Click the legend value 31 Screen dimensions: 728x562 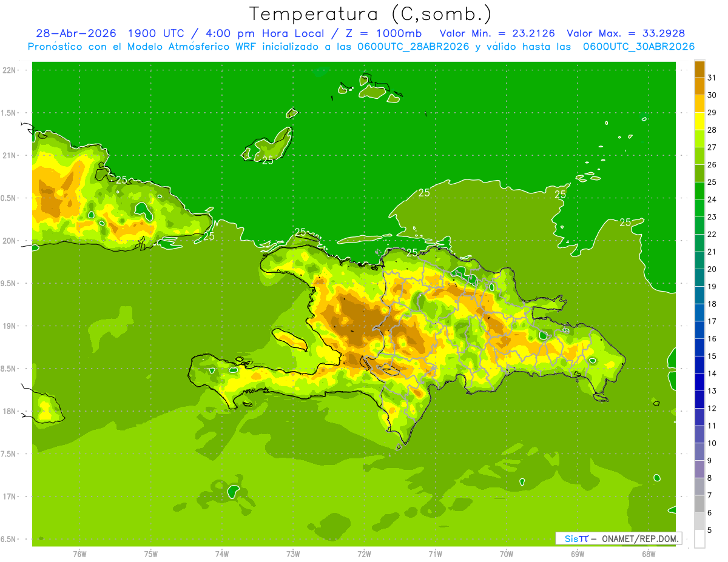712,78
